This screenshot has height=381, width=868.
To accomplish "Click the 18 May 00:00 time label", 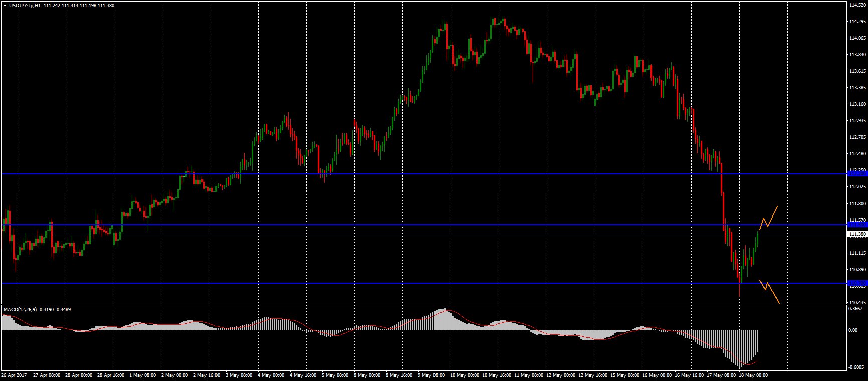I will click(x=754, y=375).
